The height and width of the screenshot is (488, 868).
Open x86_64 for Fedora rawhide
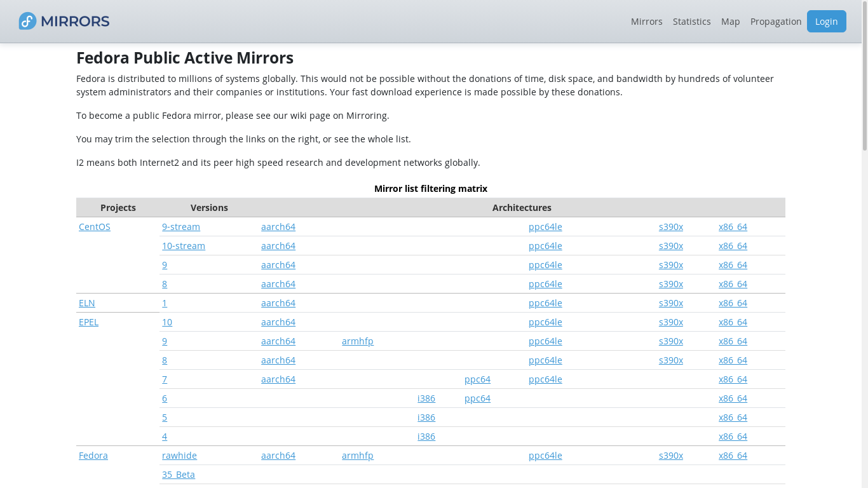(x=733, y=456)
